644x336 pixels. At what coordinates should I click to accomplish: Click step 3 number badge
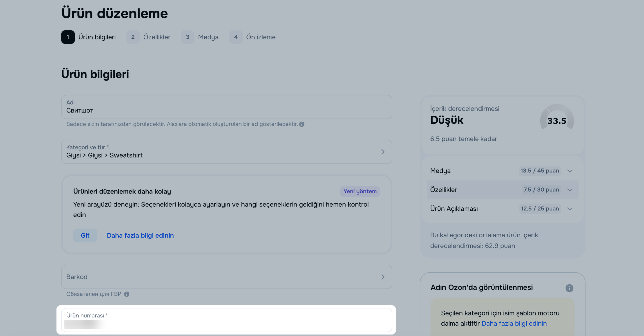tap(188, 37)
